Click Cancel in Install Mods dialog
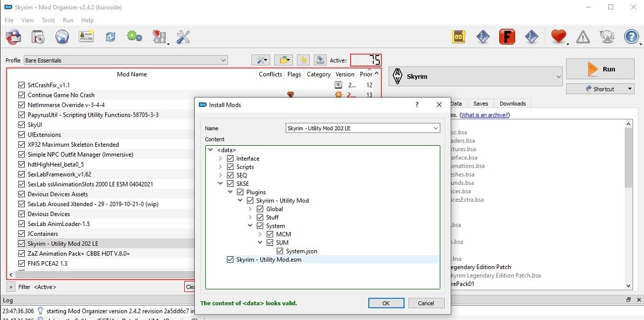The image size is (644, 320). (x=426, y=303)
